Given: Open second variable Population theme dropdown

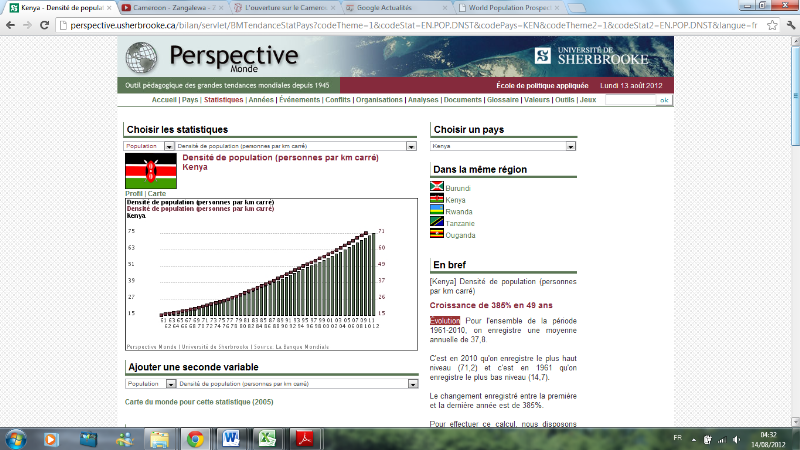Looking at the screenshot, I should click(151, 384).
